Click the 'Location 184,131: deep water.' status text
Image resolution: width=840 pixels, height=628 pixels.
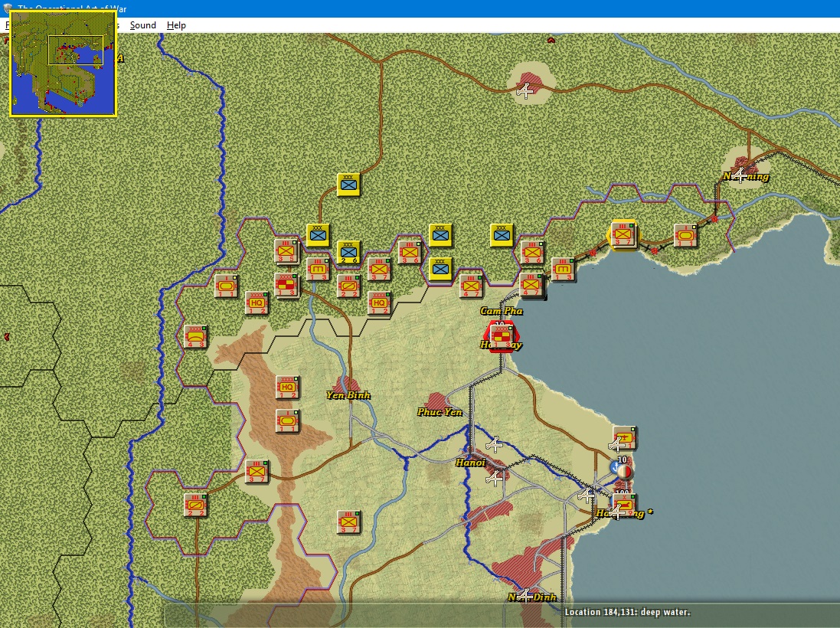pyautogui.click(x=627, y=612)
